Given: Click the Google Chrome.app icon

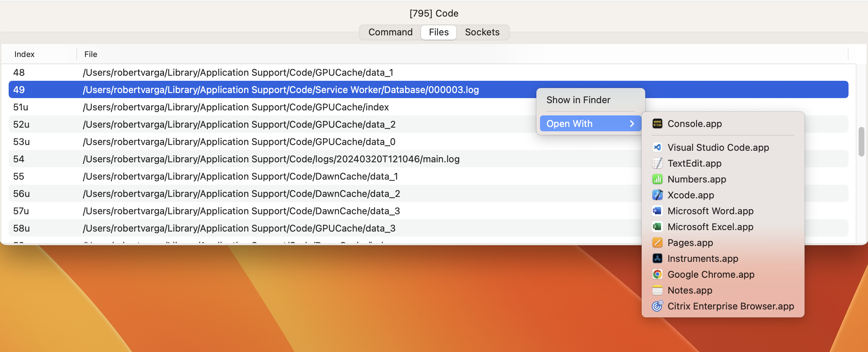Looking at the screenshot, I should pos(657,274).
